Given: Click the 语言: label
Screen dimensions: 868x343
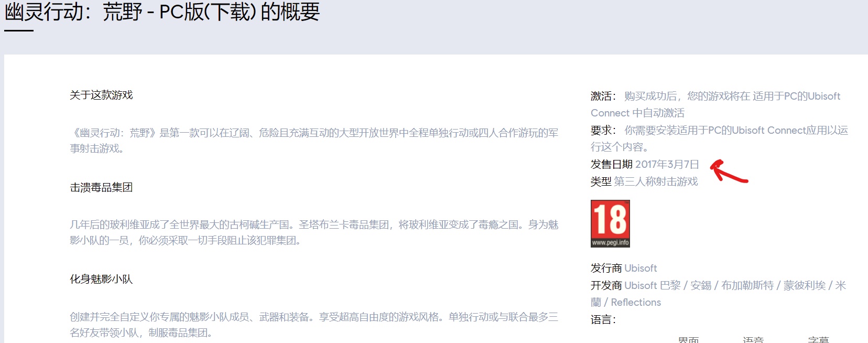Looking at the screenshot, I should 603,319.
